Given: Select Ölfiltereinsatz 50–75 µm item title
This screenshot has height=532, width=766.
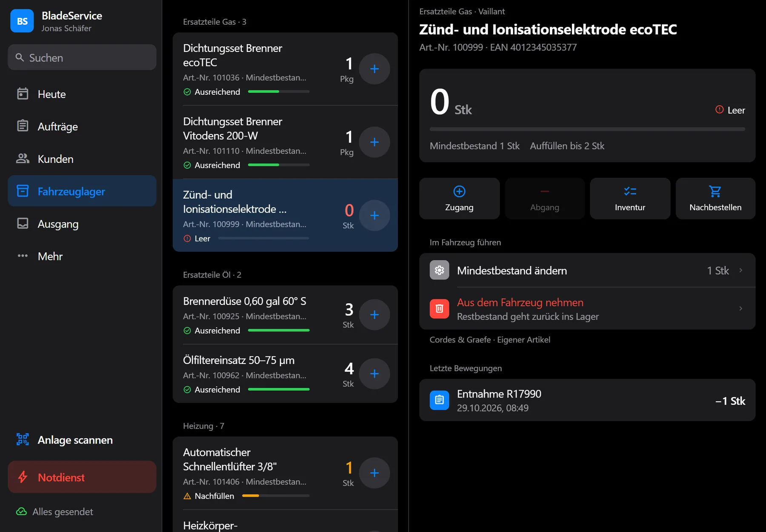Looking at the screenshot, I should [x=239, y=360].
